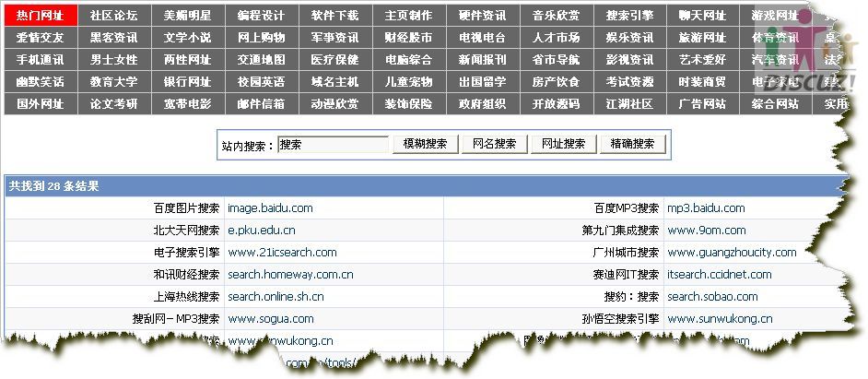
Task: Open the mp3.baidu.com link
Action: (706, 208)
